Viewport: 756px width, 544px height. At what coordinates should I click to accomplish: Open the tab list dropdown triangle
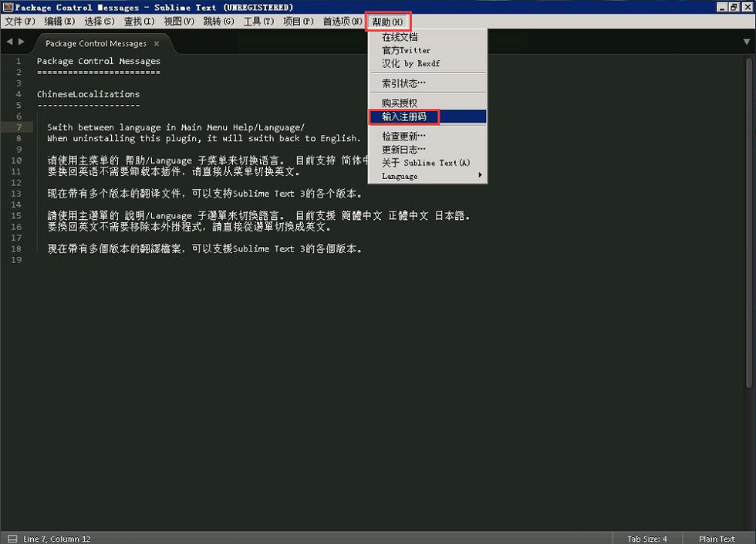pyautogui.click(x=747, y=42)
